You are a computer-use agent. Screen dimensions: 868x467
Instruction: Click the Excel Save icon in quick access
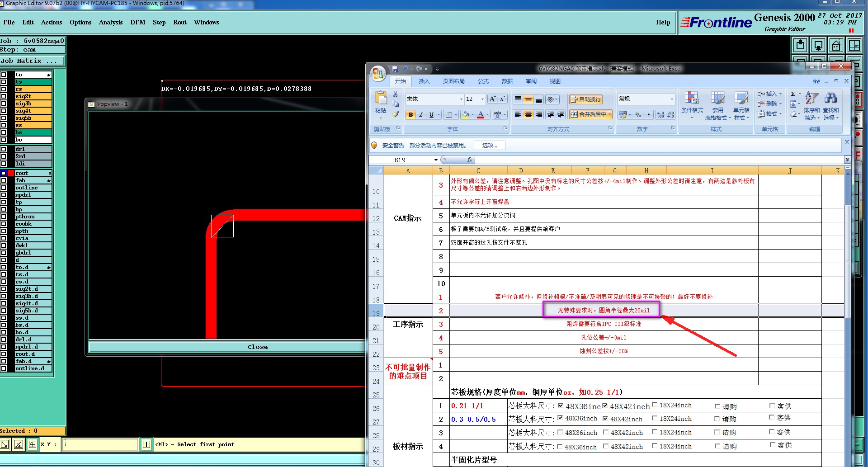(395, 69)
